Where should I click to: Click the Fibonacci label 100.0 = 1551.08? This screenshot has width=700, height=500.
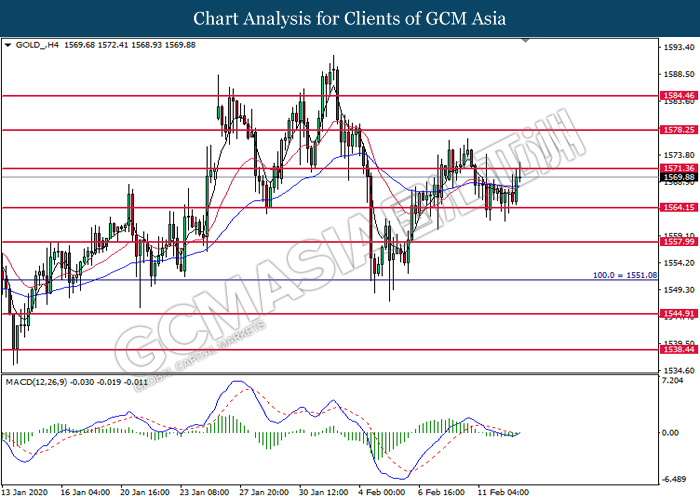(625, 275)
